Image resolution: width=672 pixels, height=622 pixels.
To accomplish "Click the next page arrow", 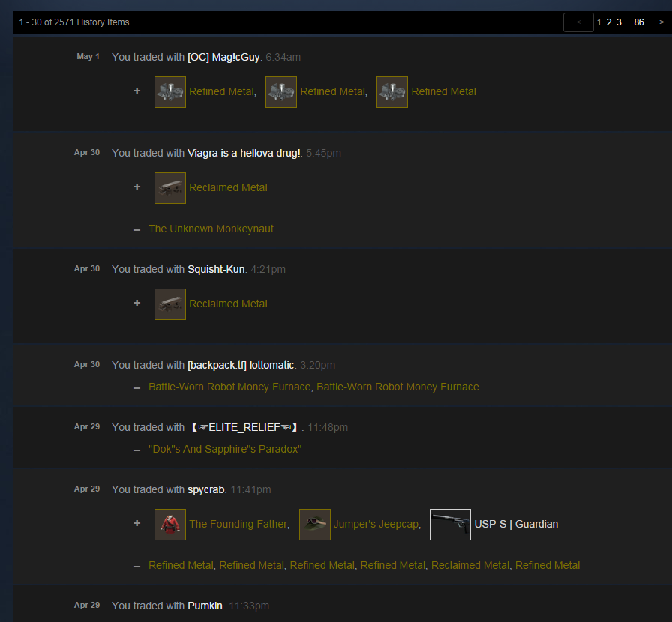I will tap(661, 22).
